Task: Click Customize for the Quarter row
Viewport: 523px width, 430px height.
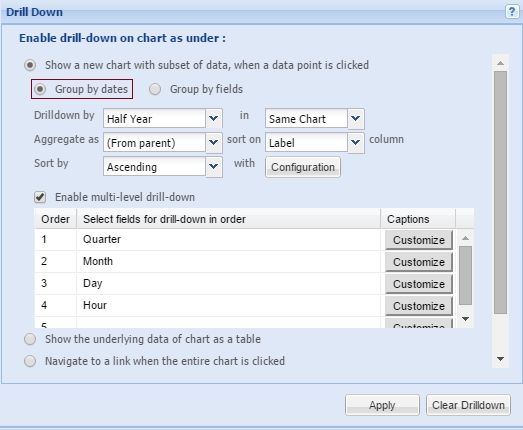Action: (419, 240)
